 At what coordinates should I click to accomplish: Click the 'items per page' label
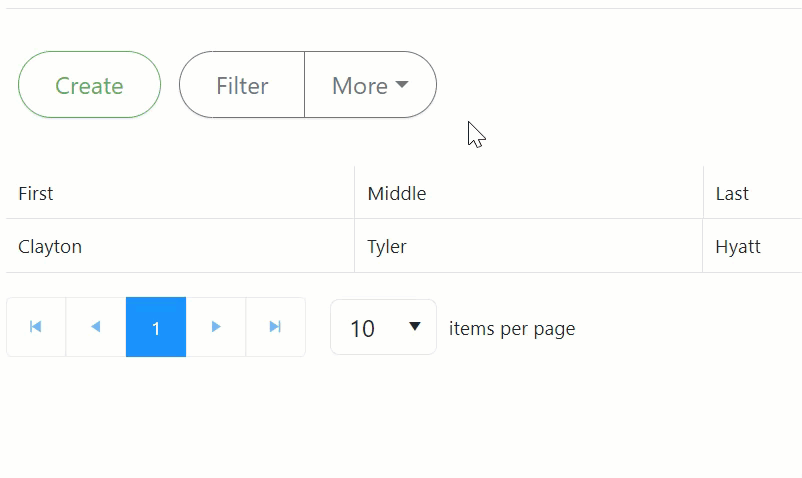tap(512, 328)
